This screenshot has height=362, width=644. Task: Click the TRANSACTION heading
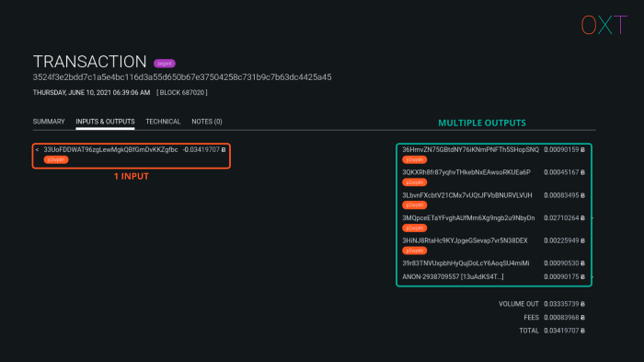(89, 62)
